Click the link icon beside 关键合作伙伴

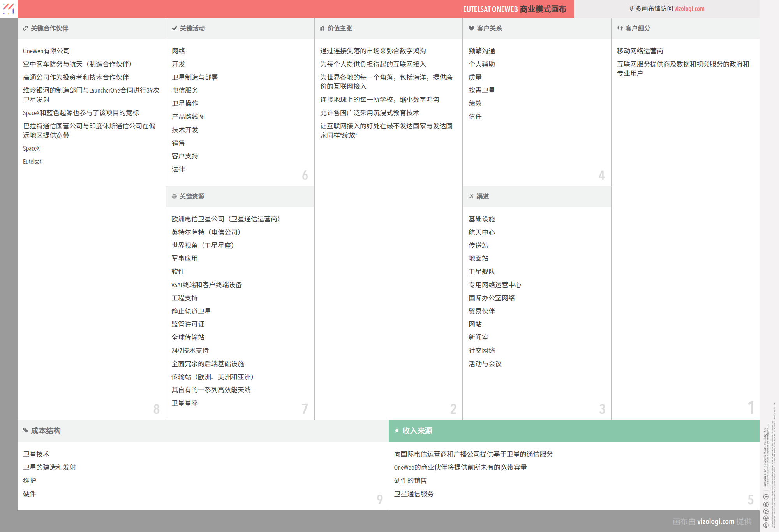25,28
